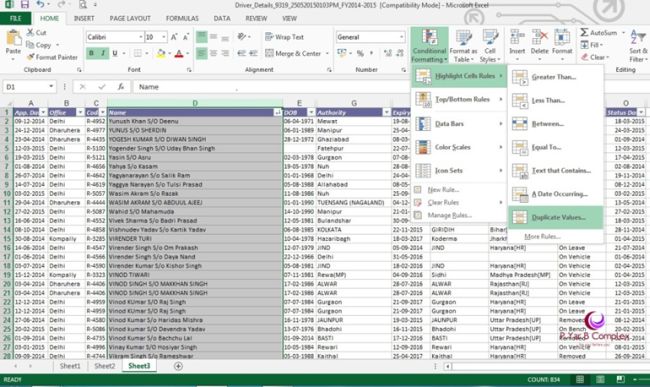
Task: Choose Greater Than... rule
Action: pyautogui.click(x=555, y=77)
